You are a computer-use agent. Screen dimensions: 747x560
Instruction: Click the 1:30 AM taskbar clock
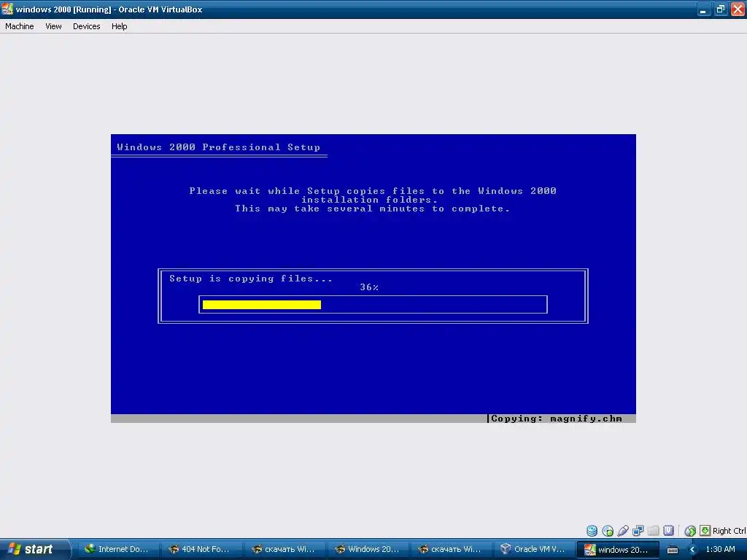(720, 549)
